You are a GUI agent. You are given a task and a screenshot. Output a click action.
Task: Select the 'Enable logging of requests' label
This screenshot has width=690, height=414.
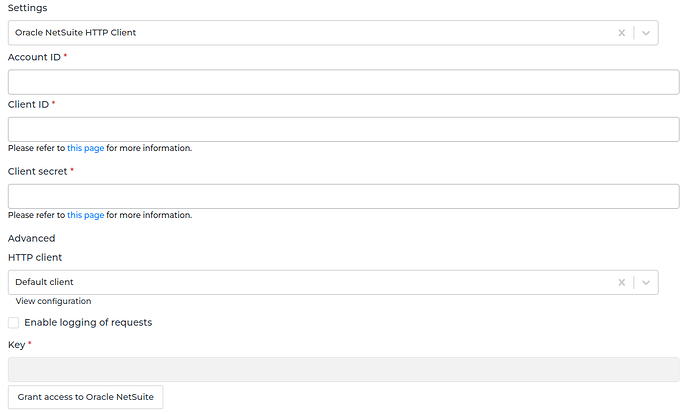(x=88, y=322)
